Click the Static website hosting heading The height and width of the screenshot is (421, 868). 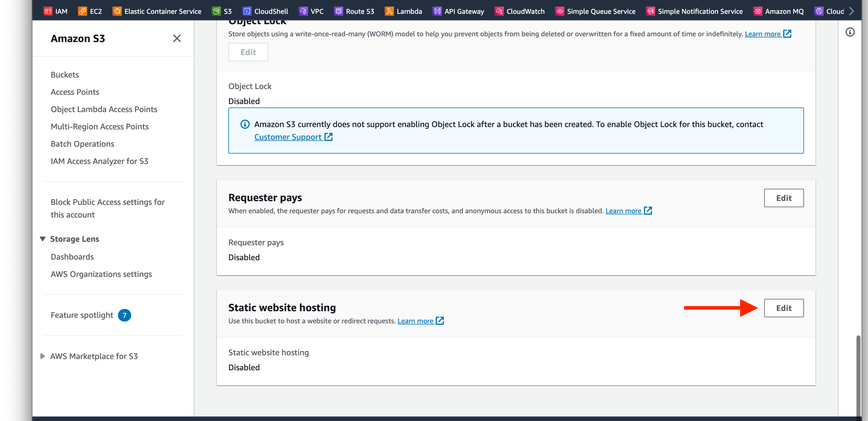[x=282, y=307]
